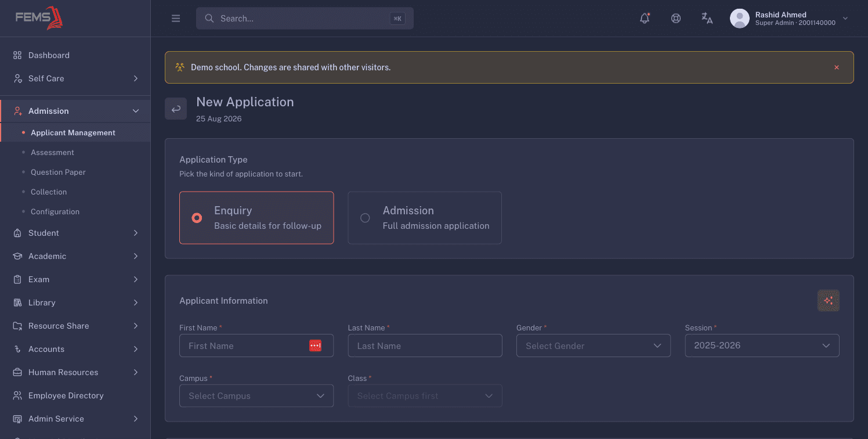Go back using the return arrow button
The width and height of the screenshot is (868, 439).
pyautogui.click(x=176, y=109)
